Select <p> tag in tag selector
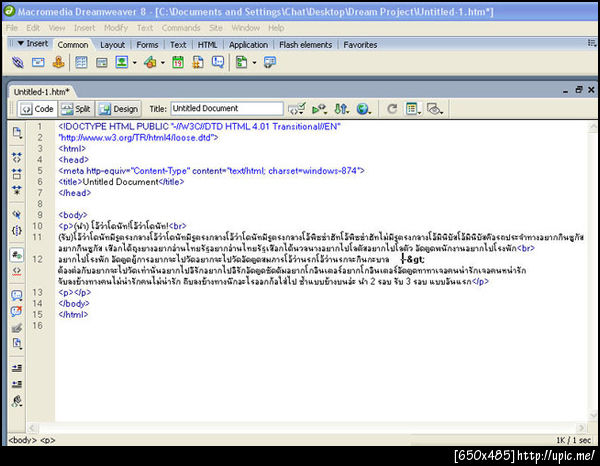Image resolution: width=600 pixels, height=466 pixels. click(x=48, y=440)
